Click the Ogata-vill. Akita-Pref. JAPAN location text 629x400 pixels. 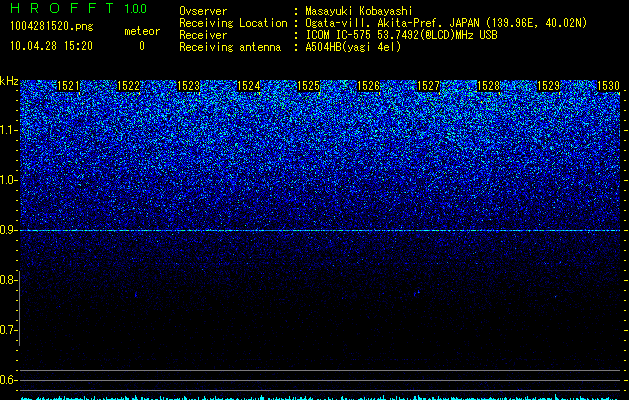pos(446,23)
